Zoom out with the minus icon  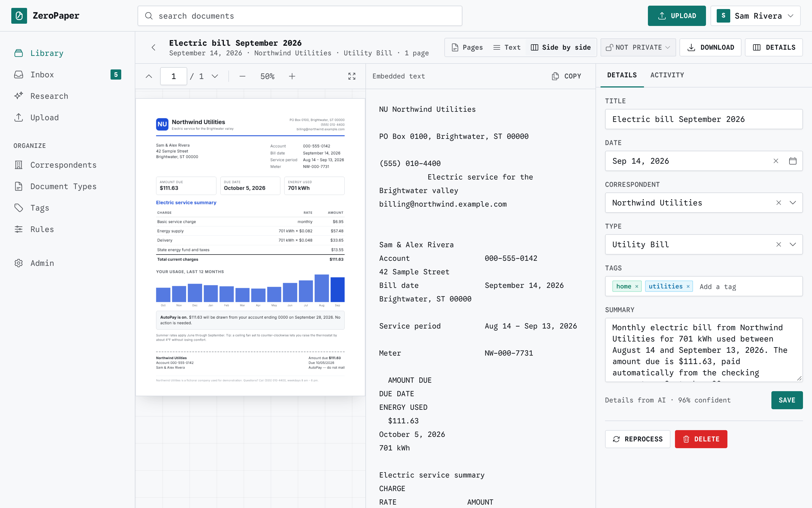242,76
